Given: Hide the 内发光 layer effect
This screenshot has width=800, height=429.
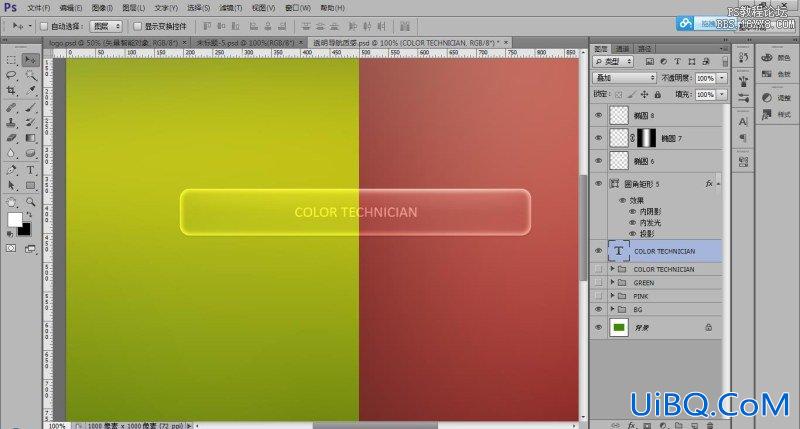Looking at the screenshot, I should pos(633,222).
